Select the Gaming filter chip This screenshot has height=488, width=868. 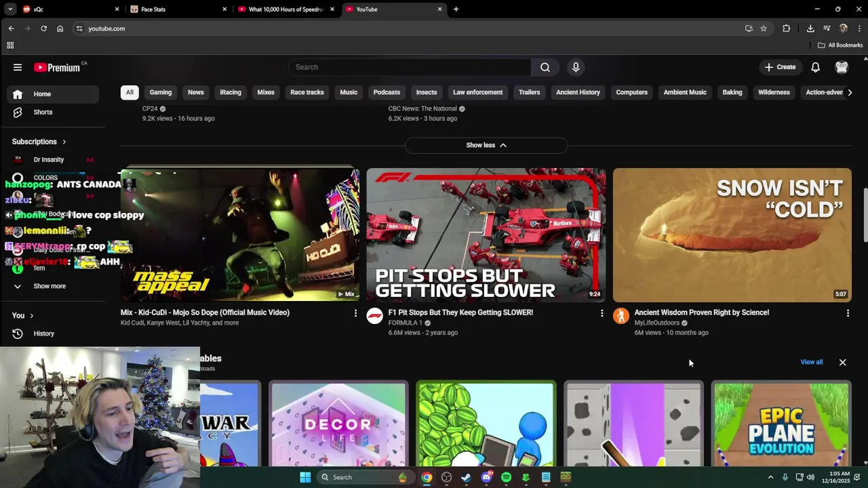[x=161, y=92]
